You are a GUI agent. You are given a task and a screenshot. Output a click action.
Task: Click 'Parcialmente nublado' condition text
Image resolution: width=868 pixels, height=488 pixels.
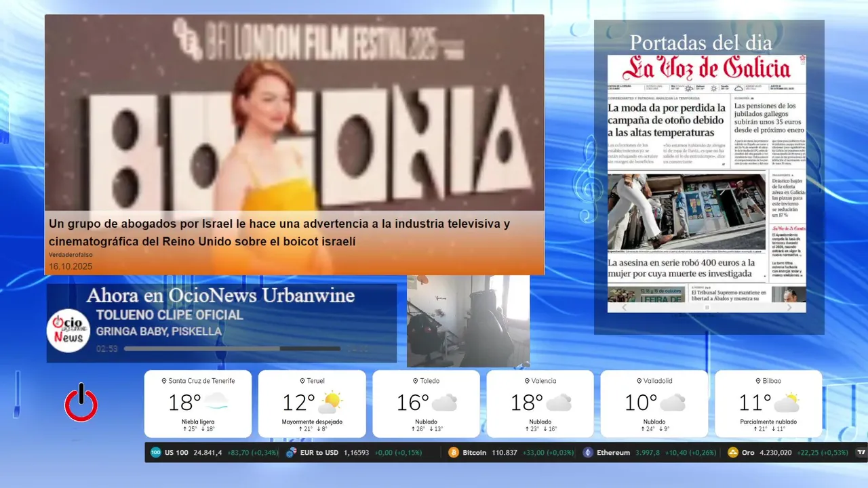(768, 422)
